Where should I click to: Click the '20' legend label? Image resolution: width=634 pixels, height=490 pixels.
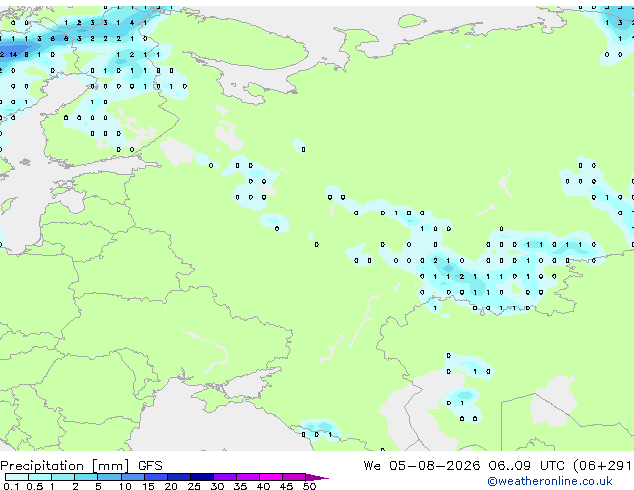click(x=171, y=486)
